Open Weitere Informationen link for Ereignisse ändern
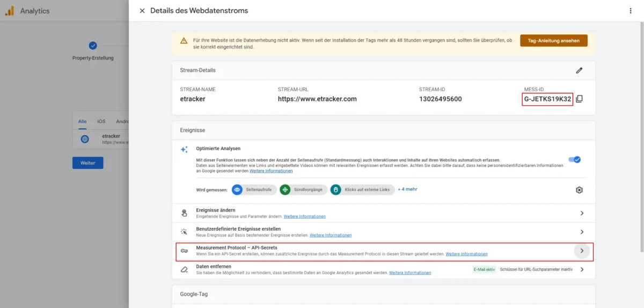The width and height of the screenshot is (644, 308). (x=304, y=216)
